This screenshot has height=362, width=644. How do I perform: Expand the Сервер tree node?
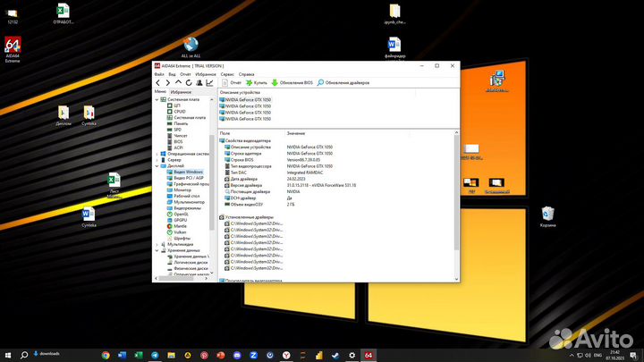click(x=157, y=160)
